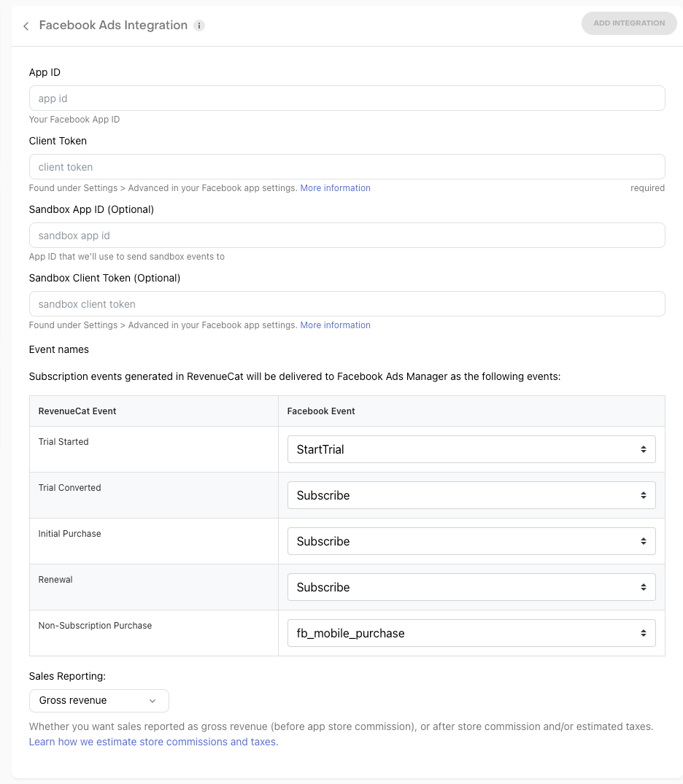
Task: Expand the Sales Reporting Gross revenue dropdown
Action: click(99, 701)
